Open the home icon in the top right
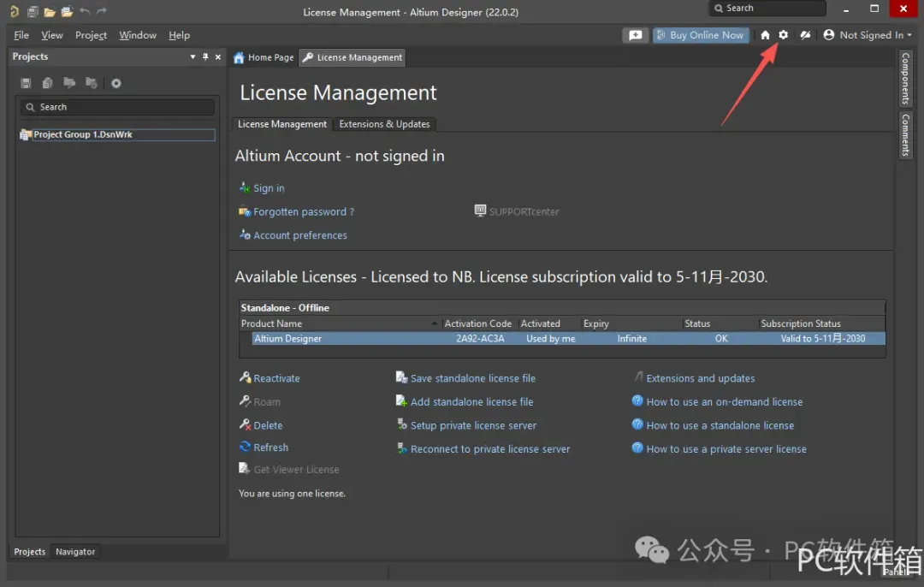 (765, 35)
